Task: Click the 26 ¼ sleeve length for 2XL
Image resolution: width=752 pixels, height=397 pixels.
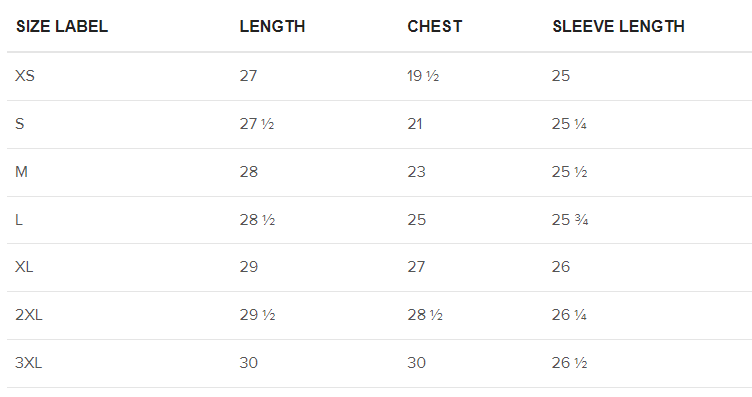Action: 569,315
